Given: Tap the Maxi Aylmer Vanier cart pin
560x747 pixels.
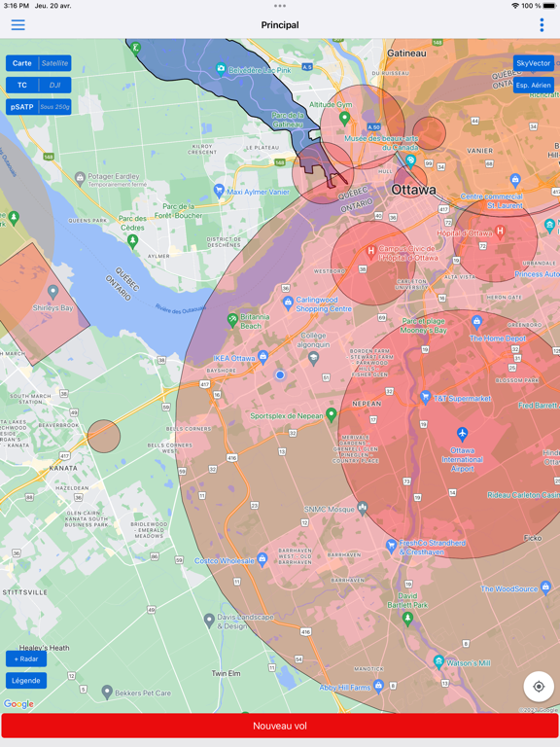Looking at the screenshot, I should (x=219, y=191).
